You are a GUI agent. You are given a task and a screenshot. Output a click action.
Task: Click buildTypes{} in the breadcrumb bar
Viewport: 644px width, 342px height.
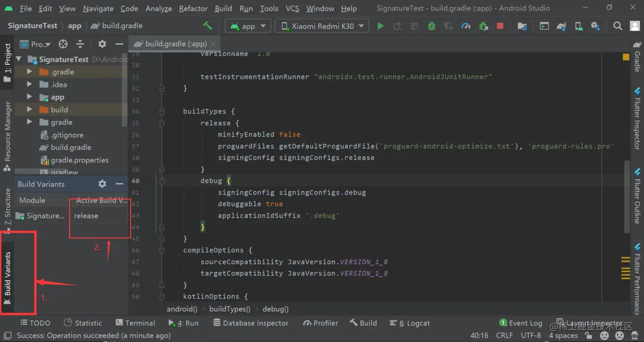coord(230,309)
